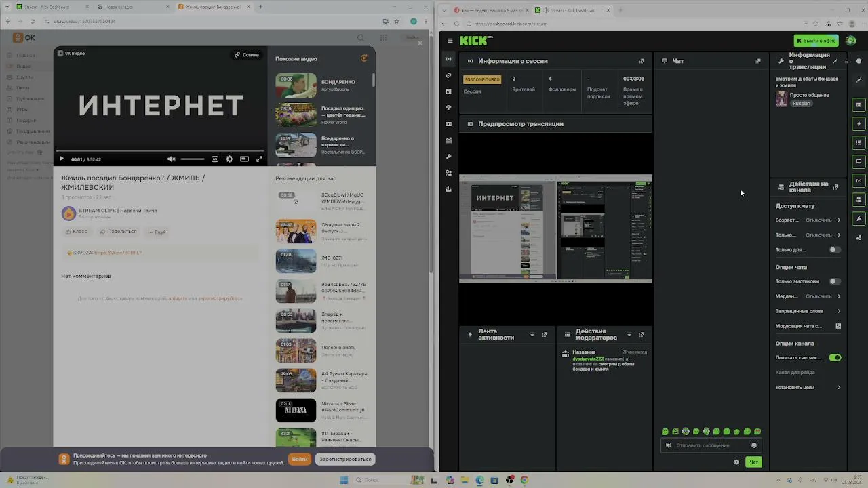868x488 pixels.
Task: Open the wrench item in Kick sidebar
Action: click(x=449, y=157)
